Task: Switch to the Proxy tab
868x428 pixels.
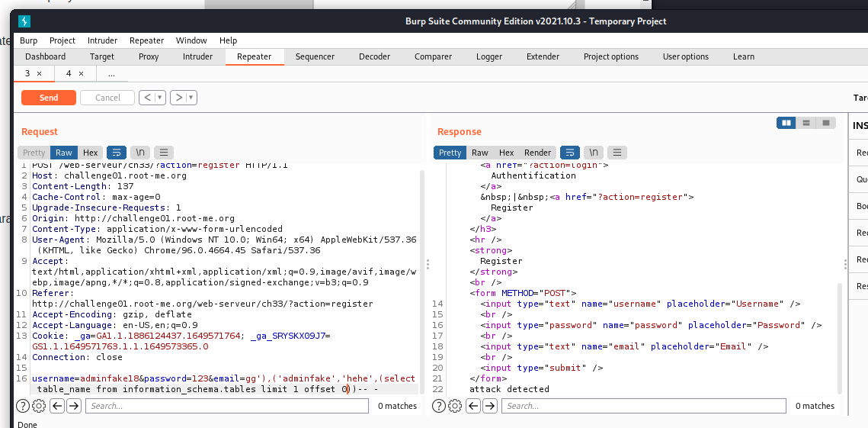Action: (149, 56)
